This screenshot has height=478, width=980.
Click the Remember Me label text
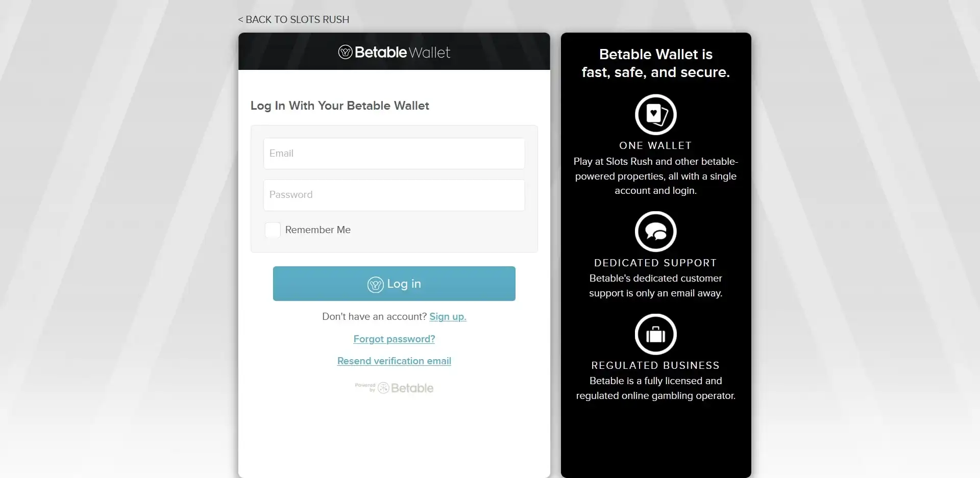pyautogui.click(x=317, y=230)
